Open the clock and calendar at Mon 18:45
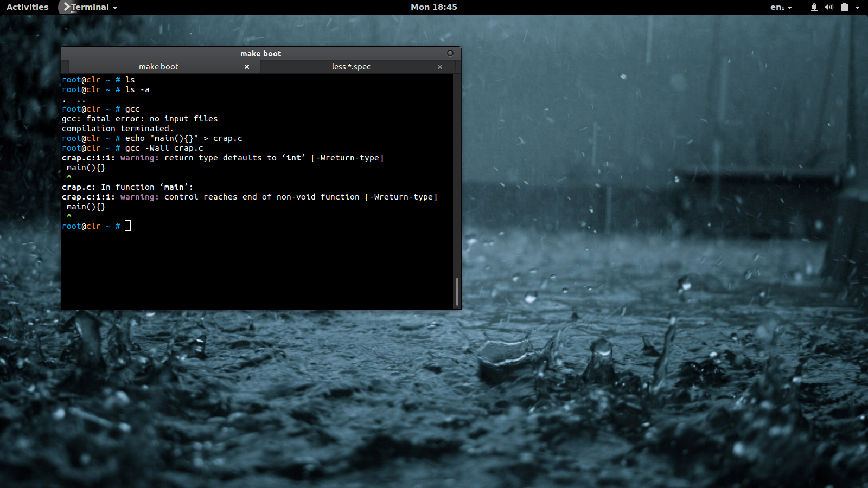This screenshot has height=488, width=868. pos(433,7)
